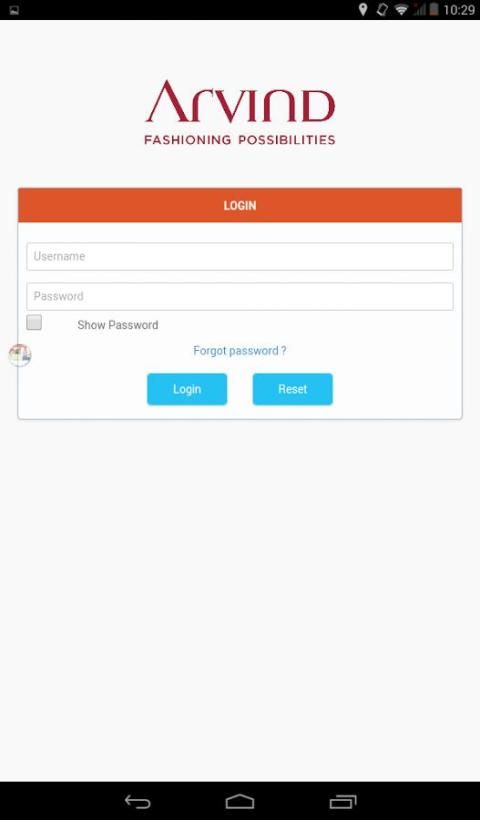Tap the Android home navigation icon
480x820 pixels.
240,801
